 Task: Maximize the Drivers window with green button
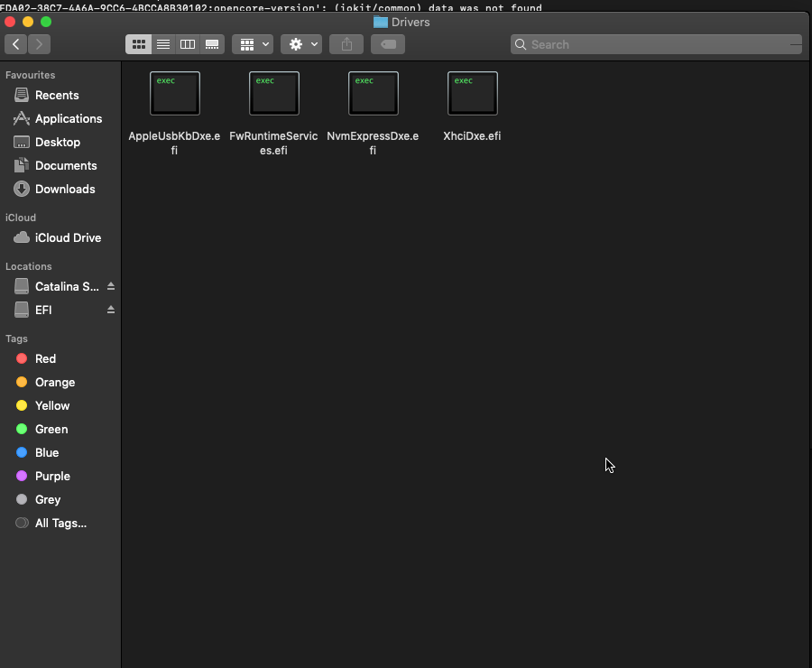[x=46, y=22]
